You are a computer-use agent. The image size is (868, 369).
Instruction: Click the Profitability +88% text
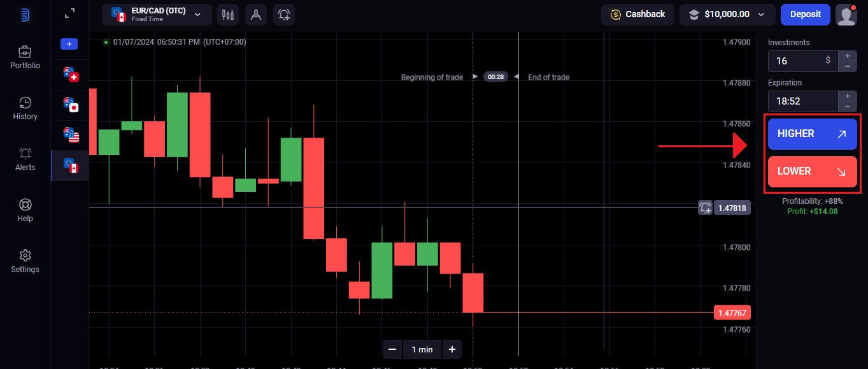pyautogui.click(x=812, y=201)
